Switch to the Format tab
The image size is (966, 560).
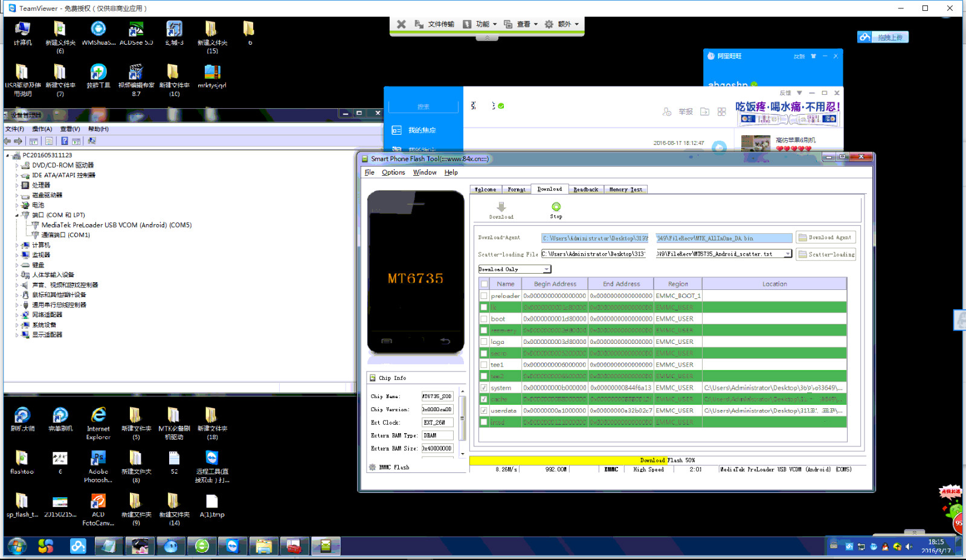pyautogui.click(x=516, y=190)
